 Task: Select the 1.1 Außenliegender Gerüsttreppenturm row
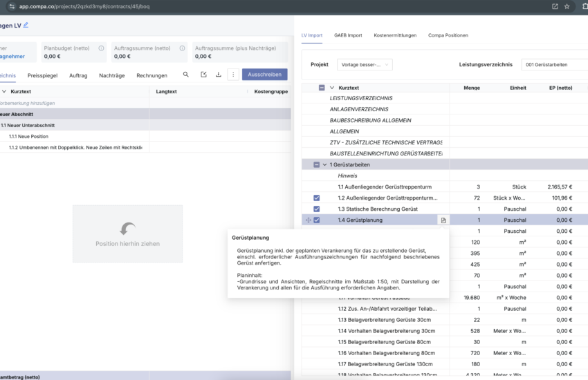tap(445, 187)
